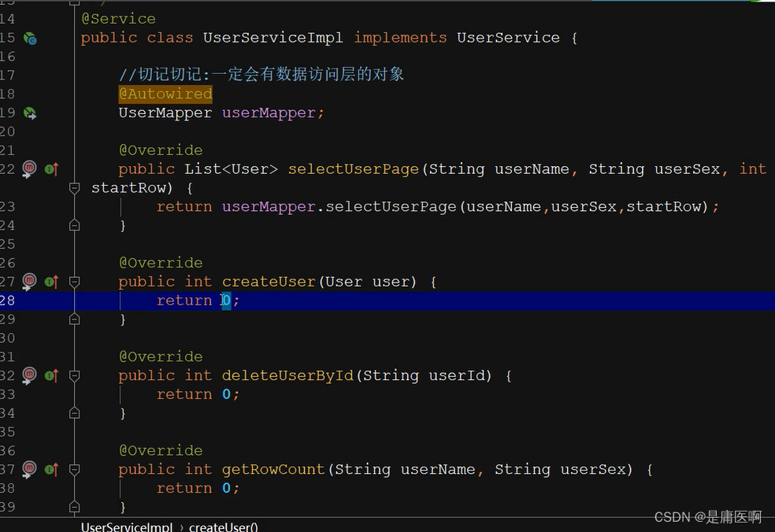775x532 pixels.
Task: Click UserMapper type on line 19
Action: 165,113
